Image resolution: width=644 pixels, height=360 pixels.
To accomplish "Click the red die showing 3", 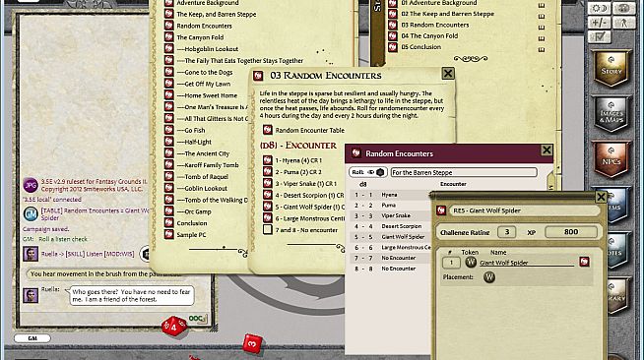I will 253,343.
